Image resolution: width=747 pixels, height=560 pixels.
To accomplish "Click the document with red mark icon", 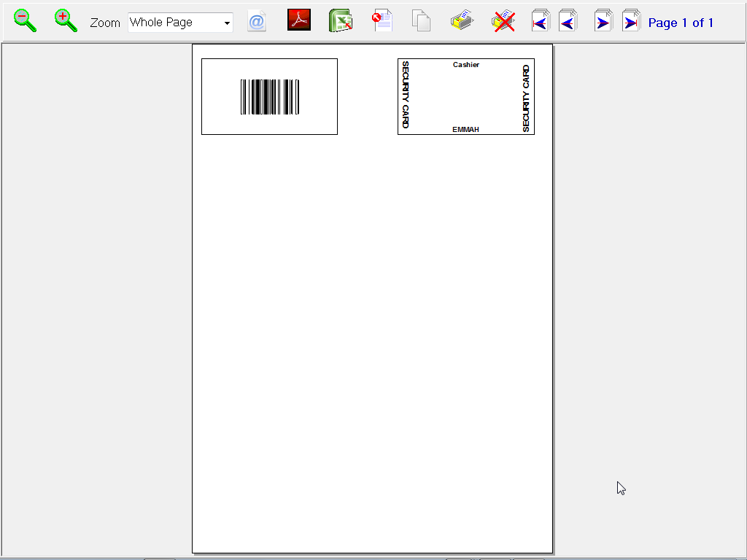I will point(382,21).
